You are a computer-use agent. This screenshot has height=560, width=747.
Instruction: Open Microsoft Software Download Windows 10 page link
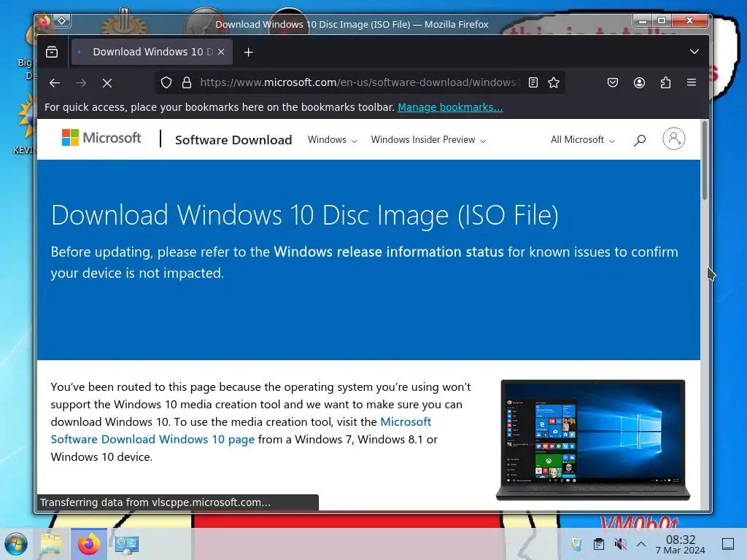241,430
